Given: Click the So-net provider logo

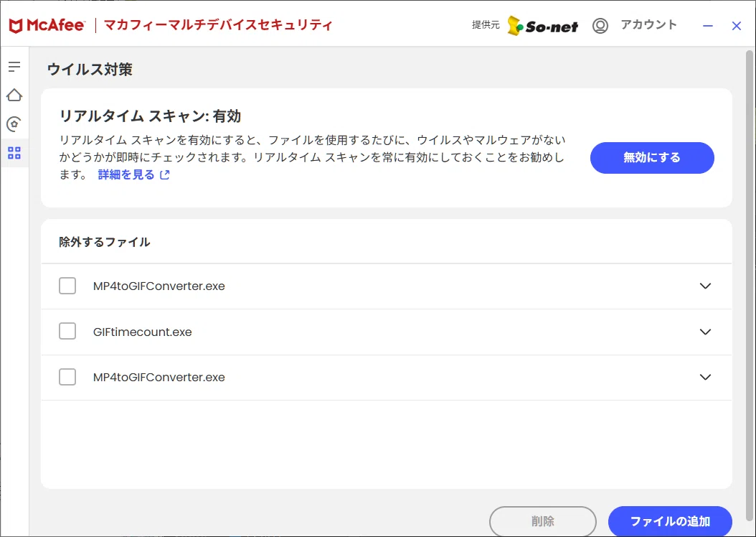Looking at the screenshot, I should [x=543, y=26].
